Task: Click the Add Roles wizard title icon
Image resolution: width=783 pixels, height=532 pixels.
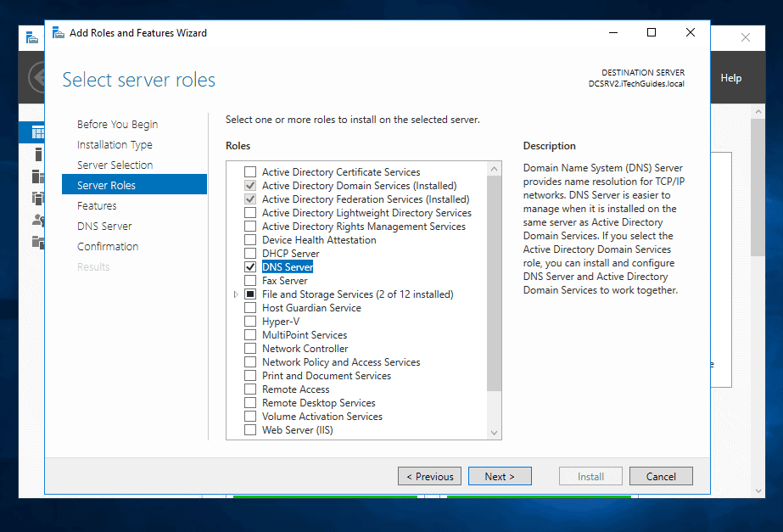Action: [59, 33]
